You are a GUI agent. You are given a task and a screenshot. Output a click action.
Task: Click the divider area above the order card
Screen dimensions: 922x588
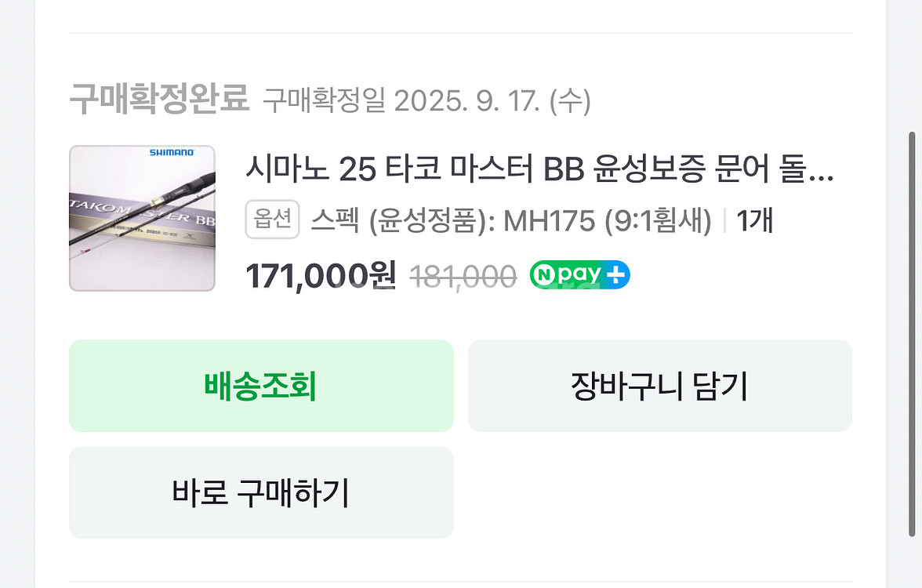(461, 31)
